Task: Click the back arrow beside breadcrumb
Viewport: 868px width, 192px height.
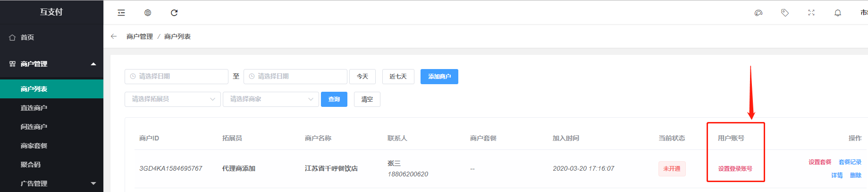Action: point(114,36)
